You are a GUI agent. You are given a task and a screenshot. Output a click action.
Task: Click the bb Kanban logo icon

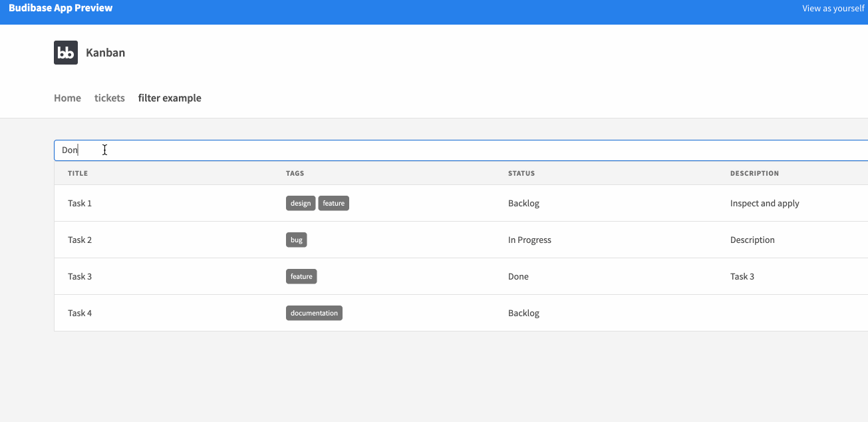point(65,52)
